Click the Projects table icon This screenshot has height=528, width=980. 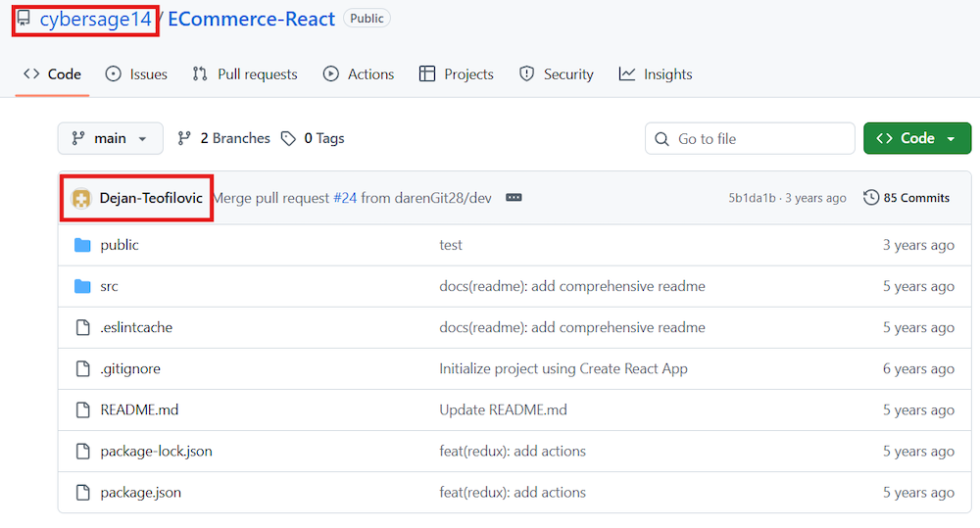tap(427, 73)
